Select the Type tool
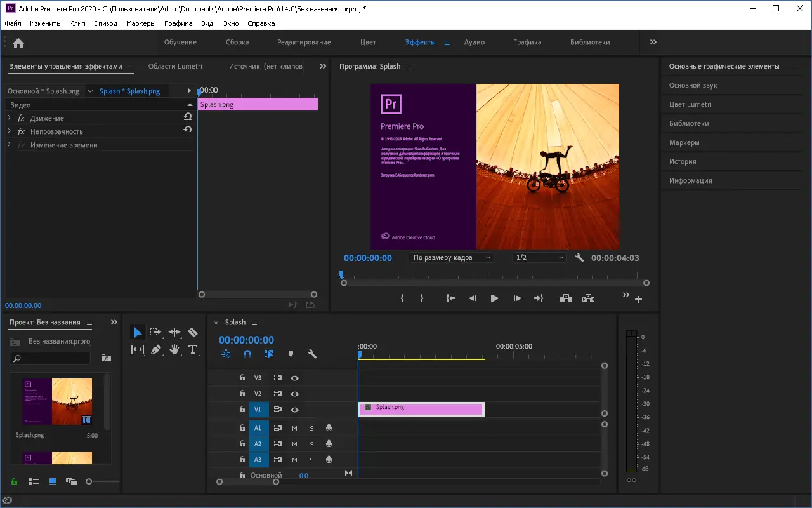 193,349
